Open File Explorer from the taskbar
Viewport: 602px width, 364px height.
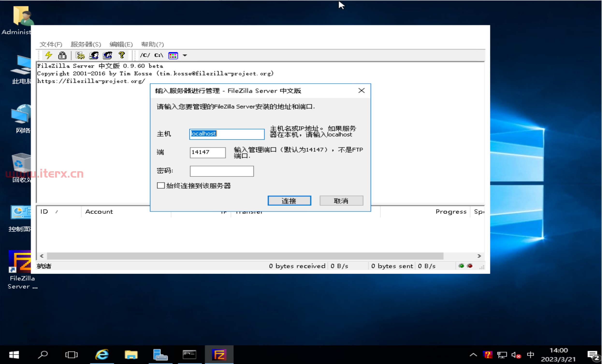point(131,355)
